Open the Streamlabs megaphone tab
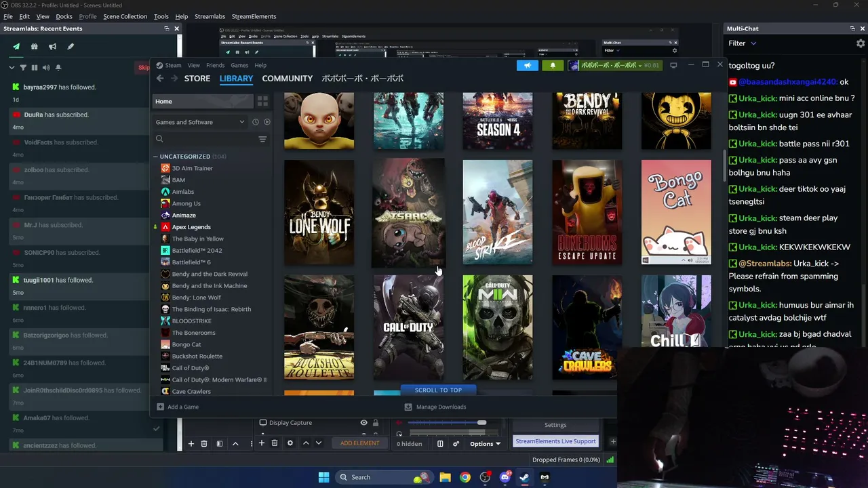This screenshot has width=868, height=488. click(52, 47)
